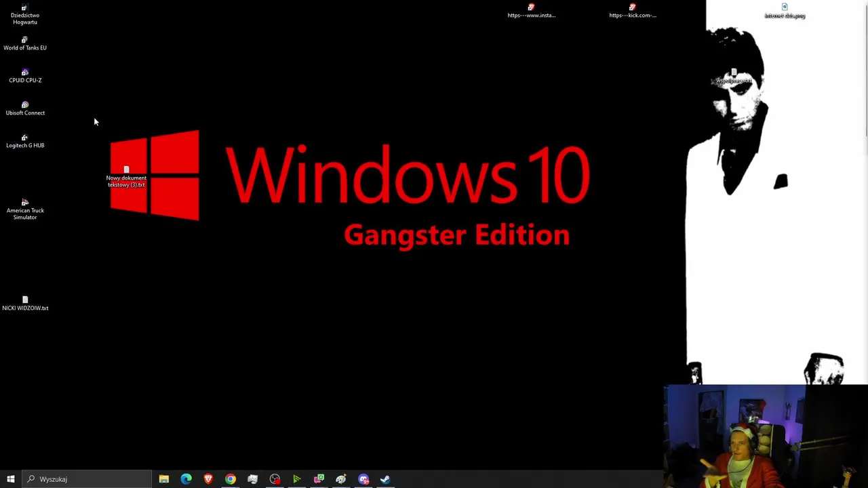Viewport: 868px width, 488px height.
Task: Open the pink and green chat taskbar app
Action: (x=319, y=479)
